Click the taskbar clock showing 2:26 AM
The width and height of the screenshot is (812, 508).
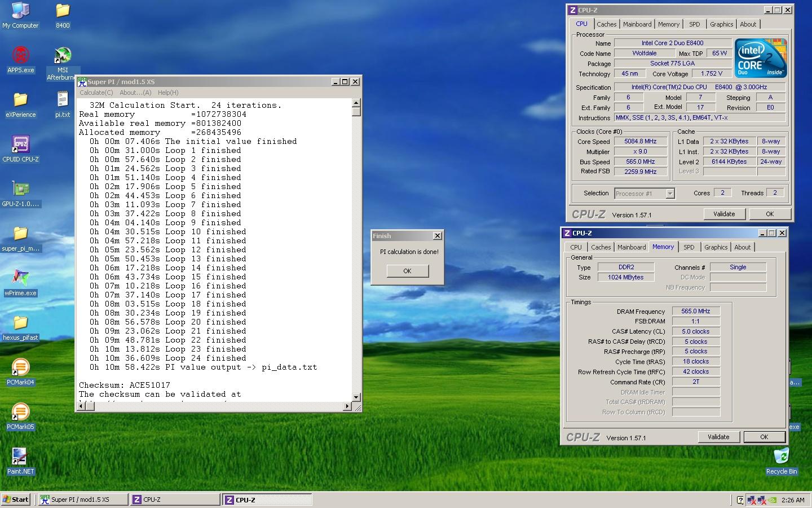click(x=793, y=500)
